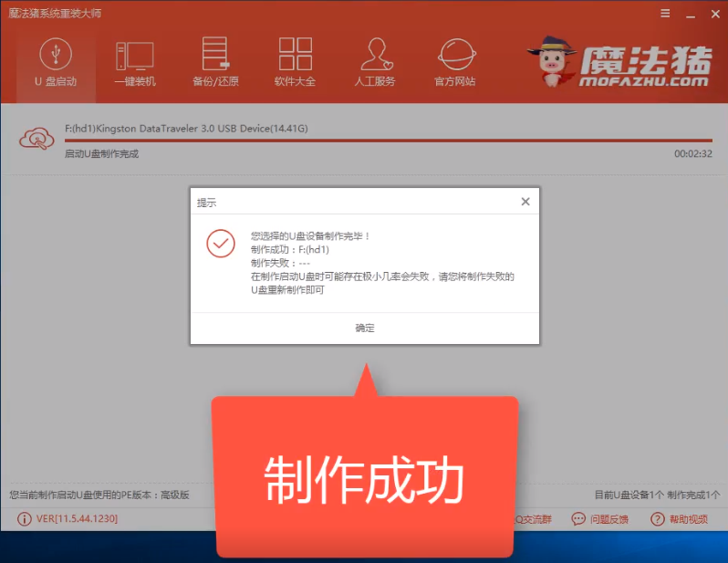Open the 备份/还原 backup restore section
This screenshot has width=728, height=563.
pyautogui.click(x=215, y=62)
